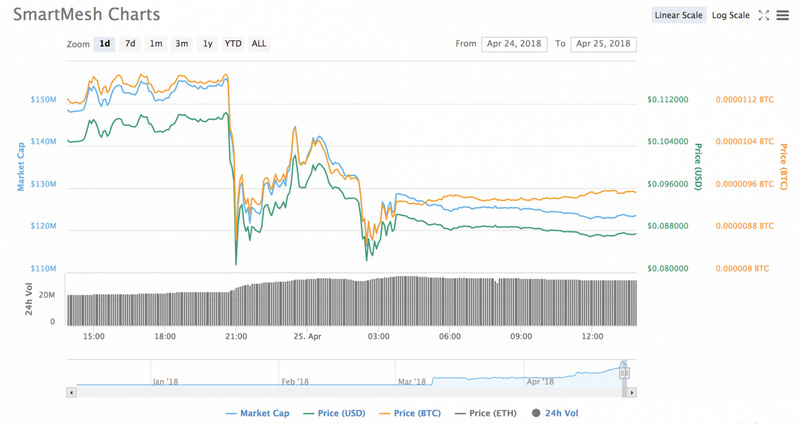Image resolution: width=800 pixels, height=424 pixels.
Task: Show ALL time range
Action: [259, 44]
